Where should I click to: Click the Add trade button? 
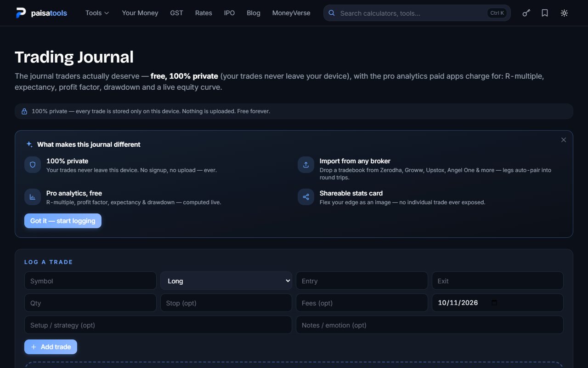51,347
